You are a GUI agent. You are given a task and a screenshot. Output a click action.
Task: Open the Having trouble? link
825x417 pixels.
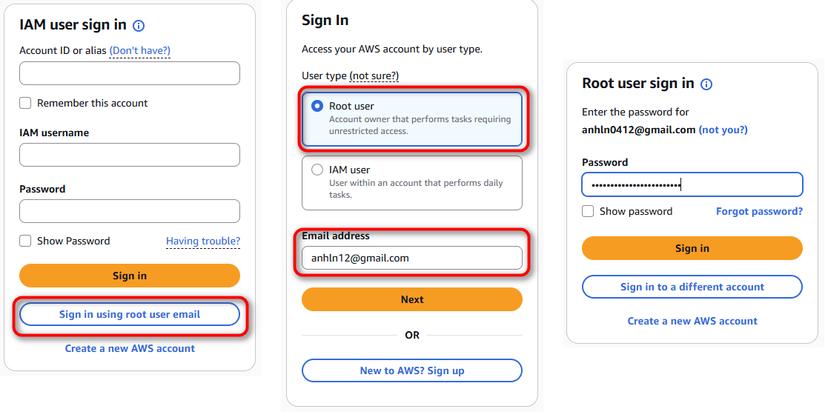click(x=203, y=241)
